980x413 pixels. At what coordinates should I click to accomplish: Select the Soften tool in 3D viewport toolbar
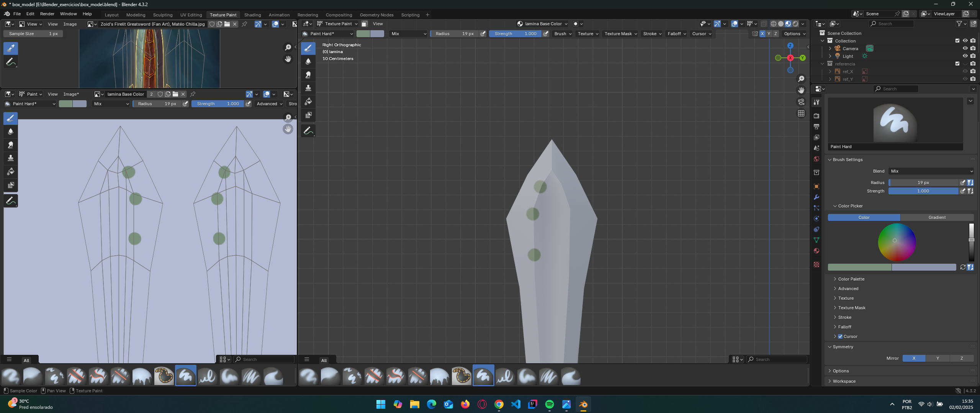tap(308, 61)
